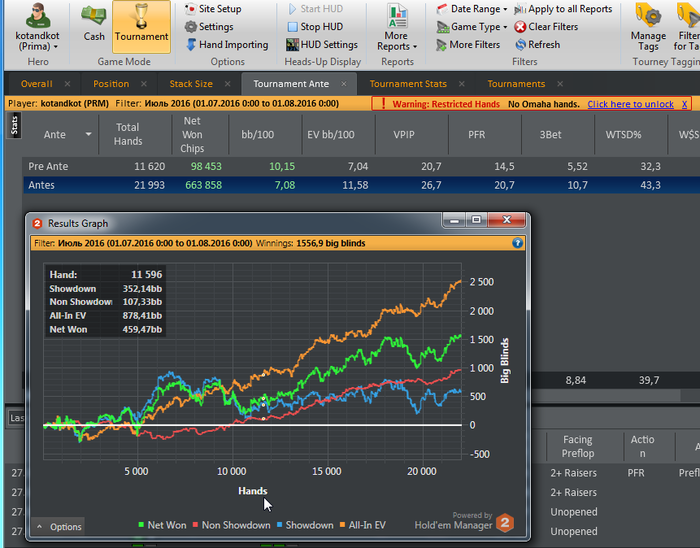The image size is (700, 548).
Task: Switch to Cash game mode
Action: coord(94,23)
